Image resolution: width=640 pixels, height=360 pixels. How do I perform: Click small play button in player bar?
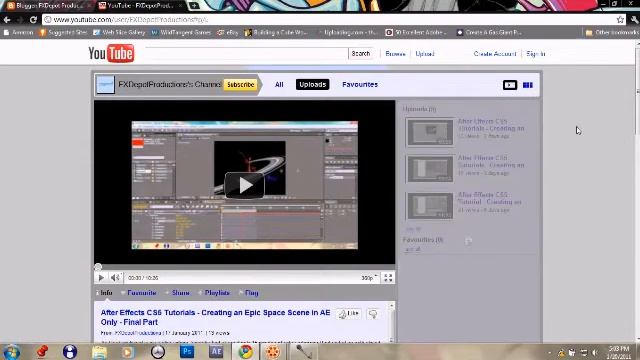[x=101, y=278]
